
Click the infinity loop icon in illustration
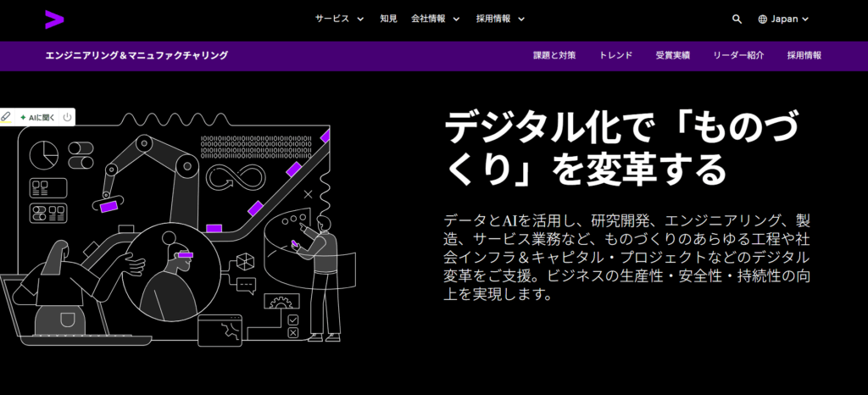coord(231,178)
